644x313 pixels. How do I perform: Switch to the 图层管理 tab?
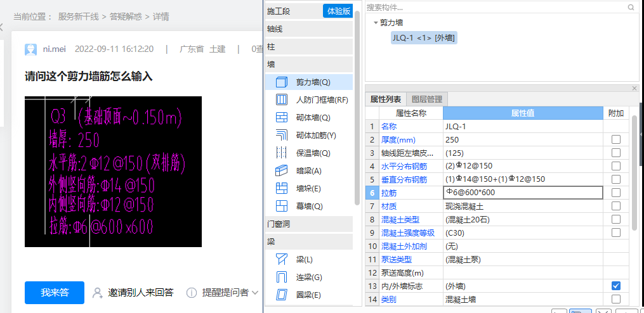427,99
